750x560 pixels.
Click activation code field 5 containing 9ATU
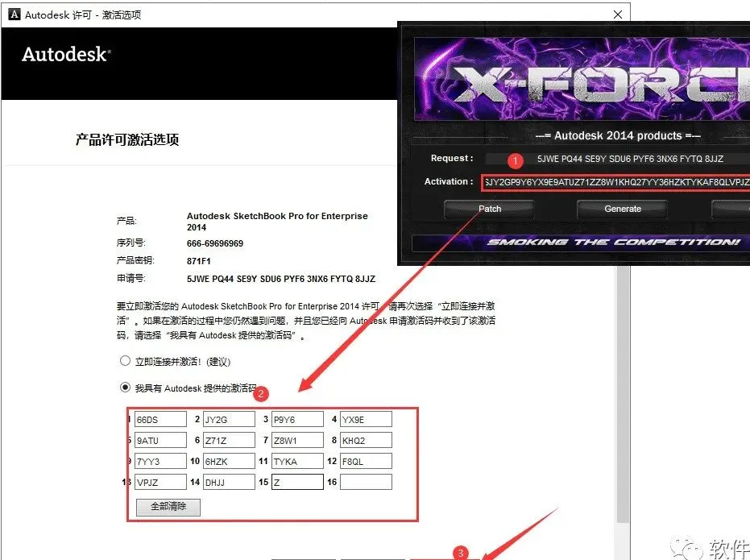coord(160,440)
